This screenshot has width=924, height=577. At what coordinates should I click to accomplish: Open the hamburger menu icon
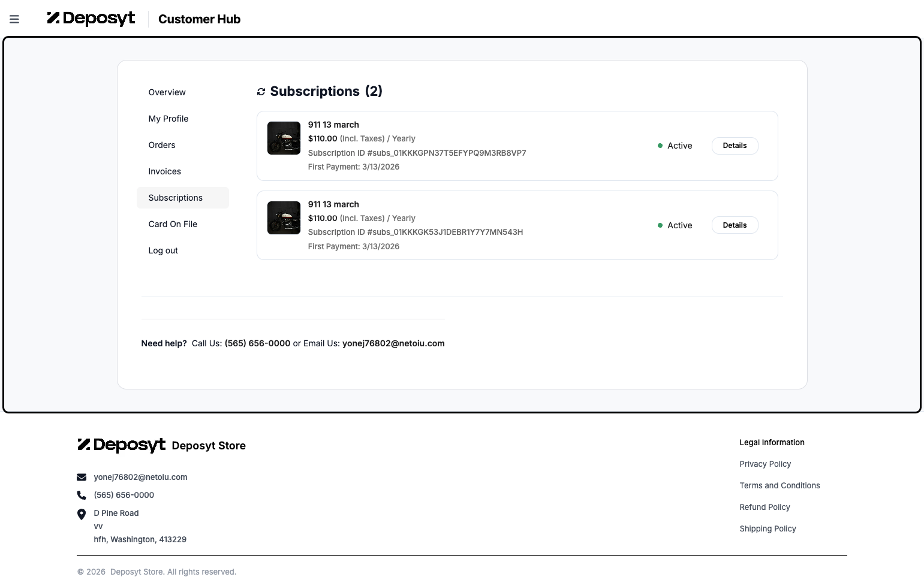14,19
